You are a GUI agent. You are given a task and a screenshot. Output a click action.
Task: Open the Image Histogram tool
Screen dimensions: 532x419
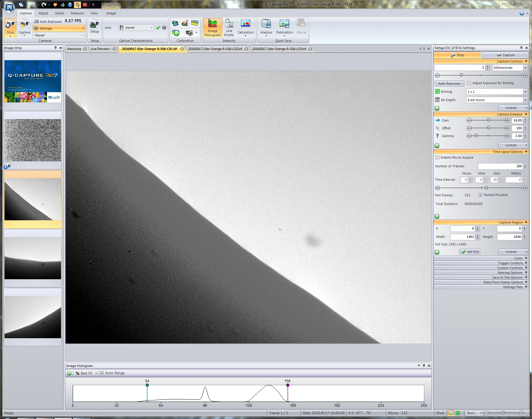(212, 28)
